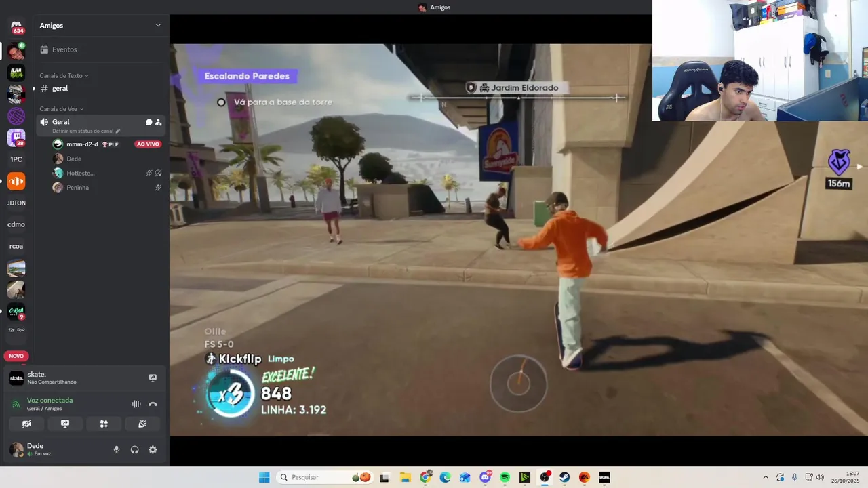Screen dimensions: 868x488
Task: Open the green logo server with badge 9
Action: point(16,312)
